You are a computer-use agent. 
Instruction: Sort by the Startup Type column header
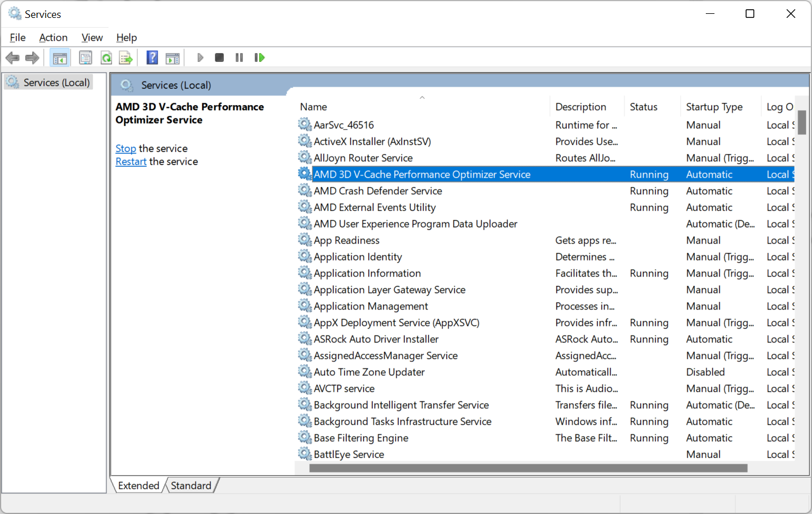point(714,107)
